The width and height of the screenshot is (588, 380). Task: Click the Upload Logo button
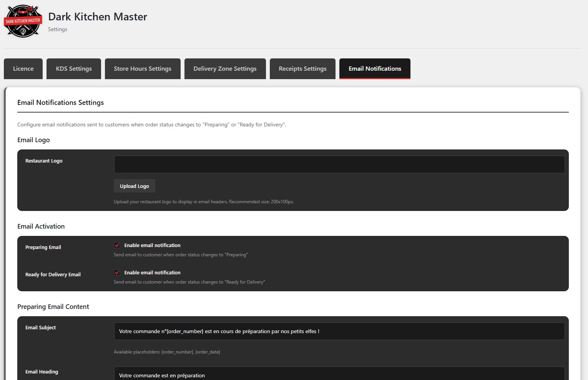pos(135,186)
